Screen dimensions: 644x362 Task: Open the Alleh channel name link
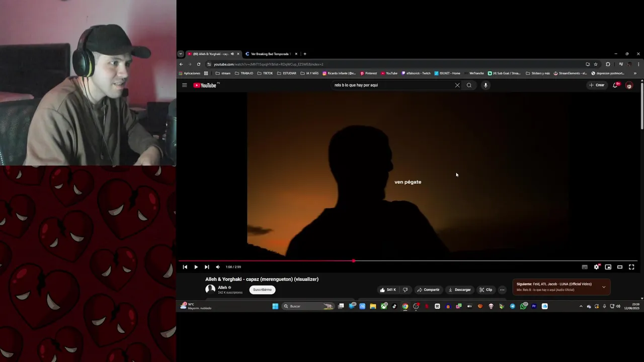pos(222,288)
